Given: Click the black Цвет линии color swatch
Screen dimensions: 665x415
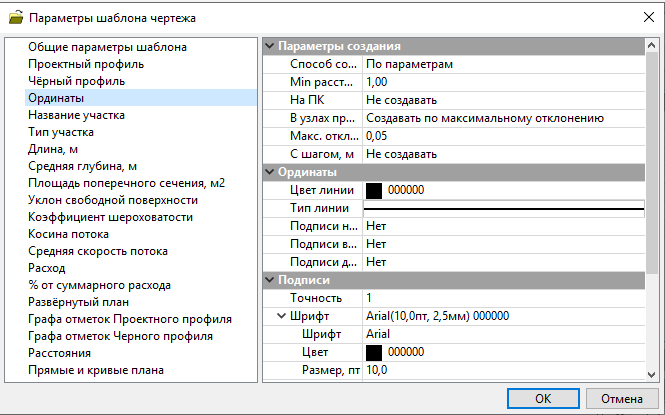Looking at the screenshot, I should 375,190.
